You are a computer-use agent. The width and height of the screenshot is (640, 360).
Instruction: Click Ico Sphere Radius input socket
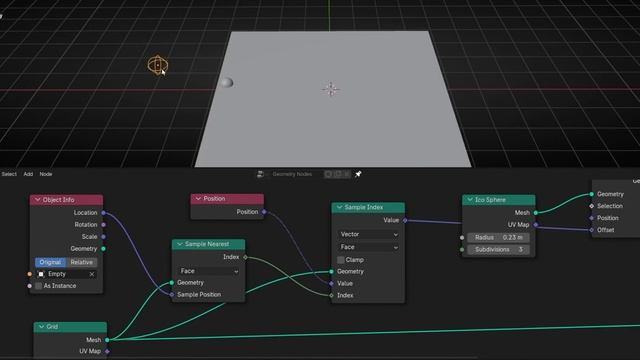tap(462, 238)
